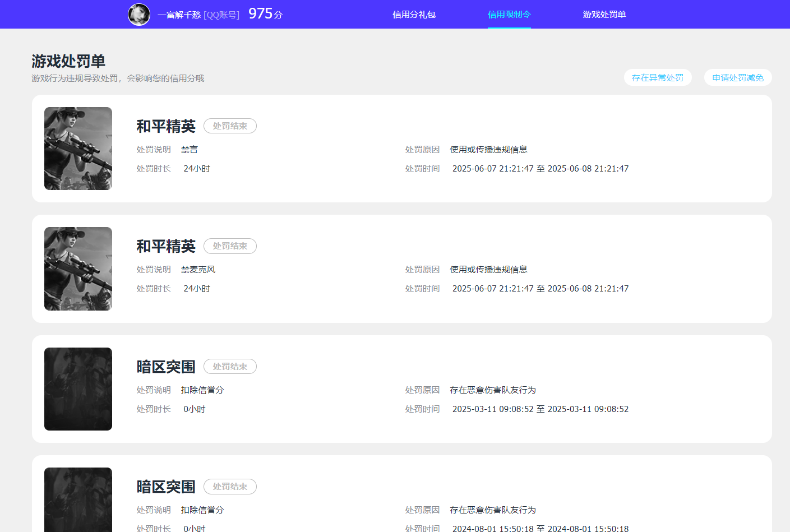Viewport: 790px width, 532px height.
Task: Select the 信用限制令 tab
Action: click(x=509, y=15)
